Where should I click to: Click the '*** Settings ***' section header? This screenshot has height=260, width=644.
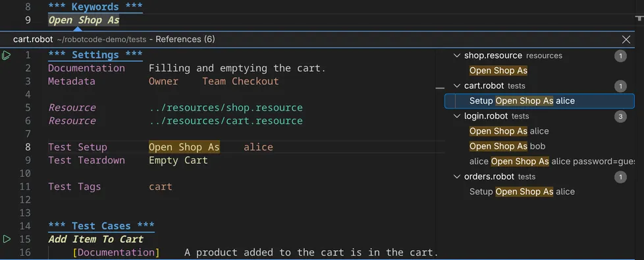95,55
